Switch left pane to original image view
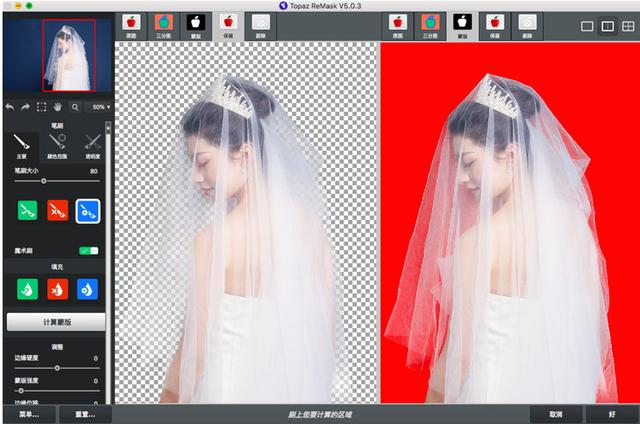The image size is (640, 424). coord(131,26)
